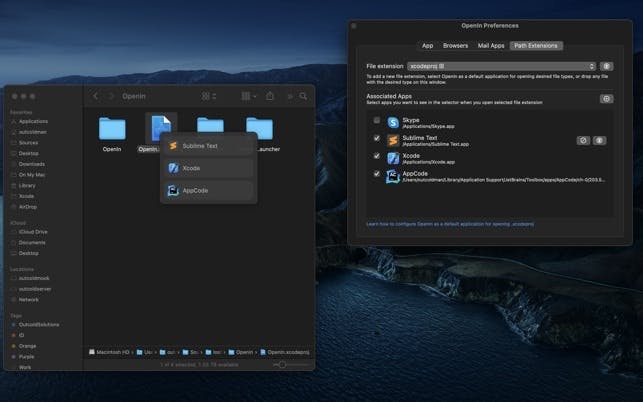Open Xcode in the Finder sidebar
643x402 pixels.
pos(26,196)
